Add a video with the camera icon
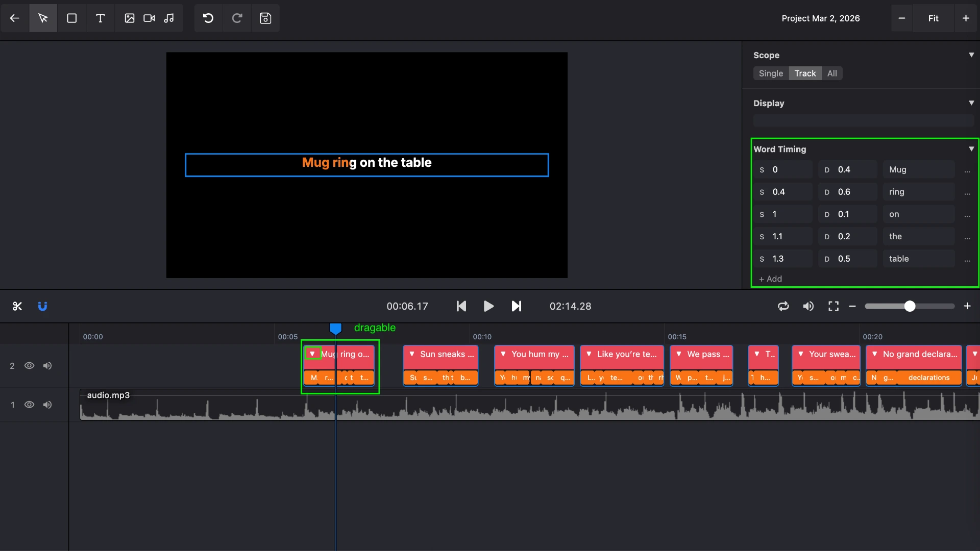 click(x=149, y=18)
